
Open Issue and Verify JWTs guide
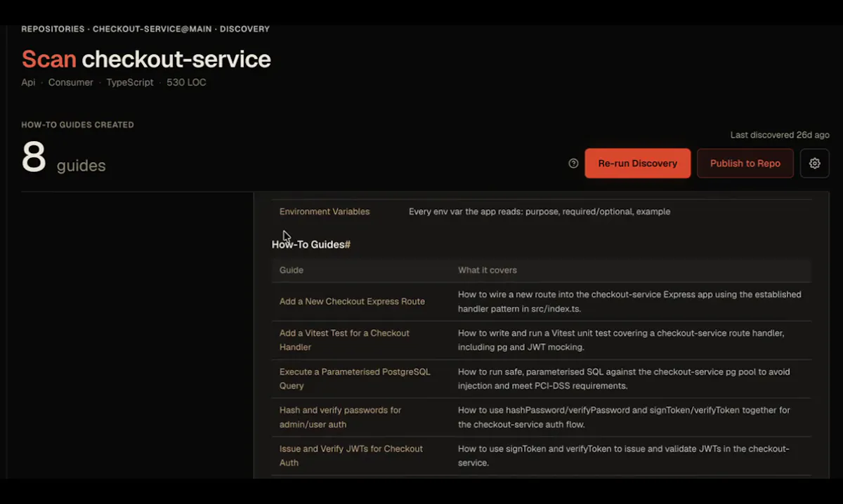(351, 456)
